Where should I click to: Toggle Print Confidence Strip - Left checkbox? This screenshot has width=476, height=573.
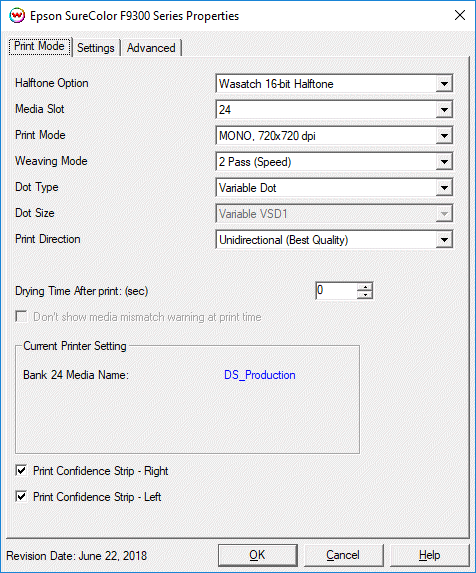point(21,496)
